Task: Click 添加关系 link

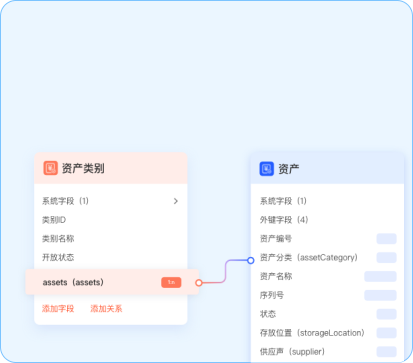Action: coord(106,309)
